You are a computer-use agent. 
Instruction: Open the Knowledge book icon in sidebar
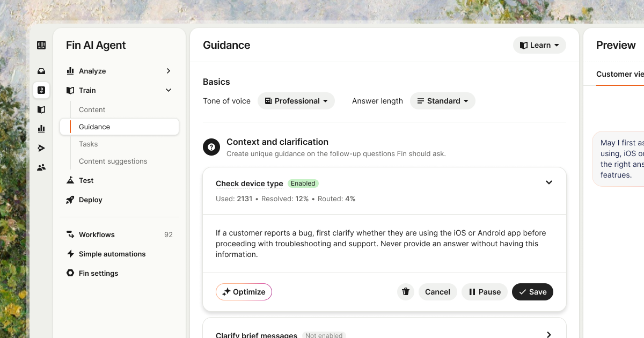(x=41, y=109)
